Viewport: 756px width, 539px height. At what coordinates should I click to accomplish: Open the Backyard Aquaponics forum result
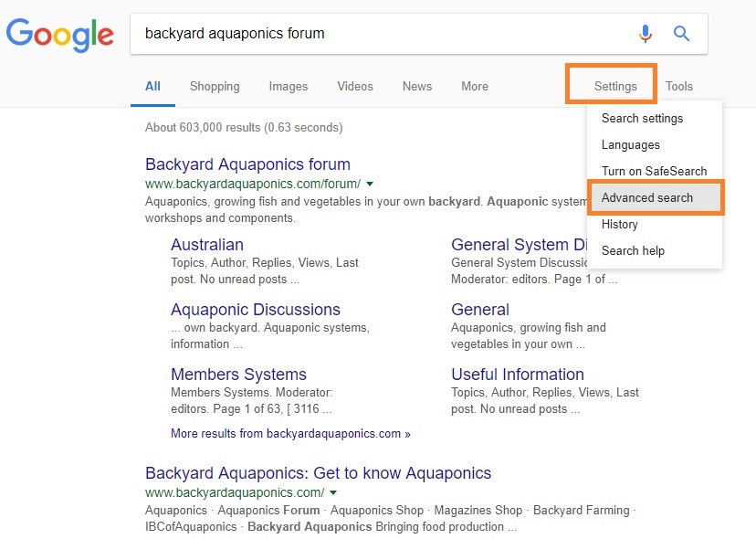(x=247, y=164)
